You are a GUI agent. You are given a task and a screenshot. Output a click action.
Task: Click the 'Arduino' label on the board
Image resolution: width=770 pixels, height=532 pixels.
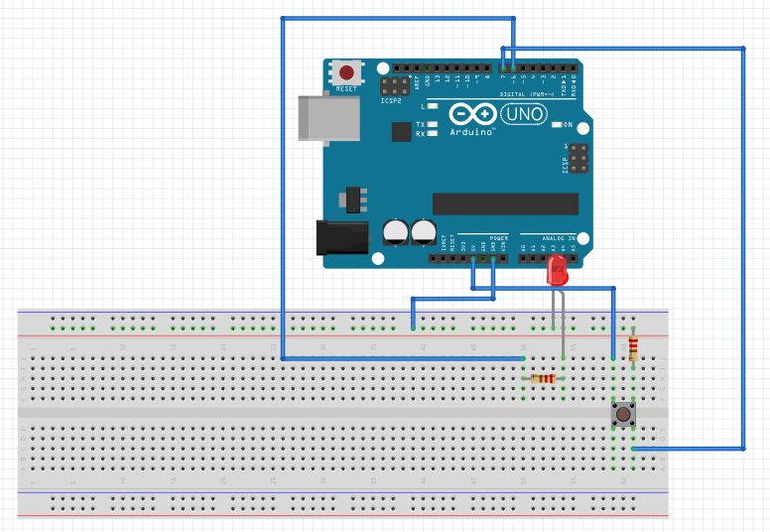point(471,132)
